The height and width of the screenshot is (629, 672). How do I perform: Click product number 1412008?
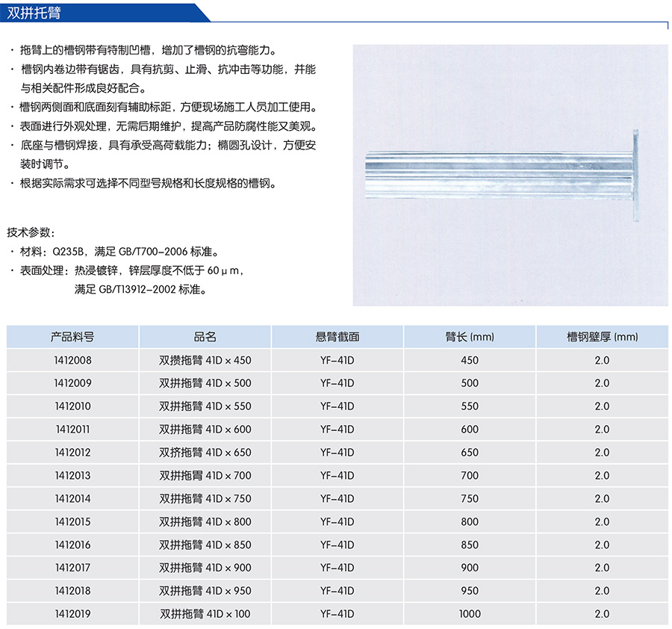(x=72, y=360)
